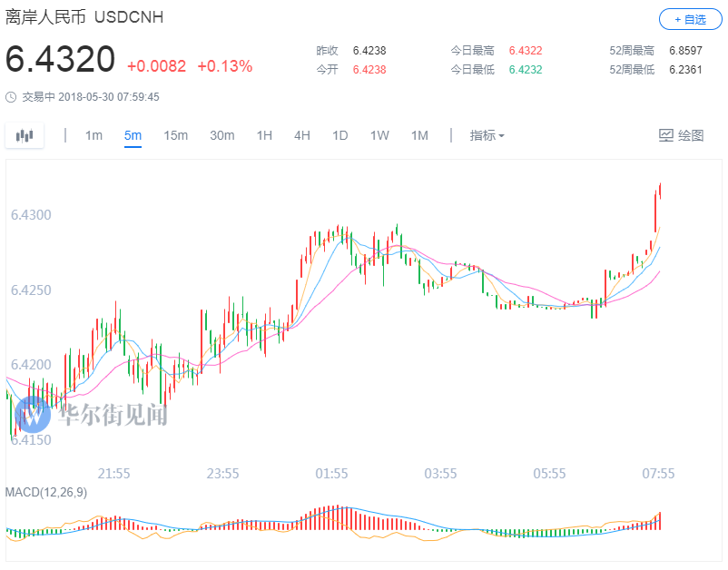Screen dimensions: 728x570
Task: Select the 1W weekly chart
Action: point(379,135)
